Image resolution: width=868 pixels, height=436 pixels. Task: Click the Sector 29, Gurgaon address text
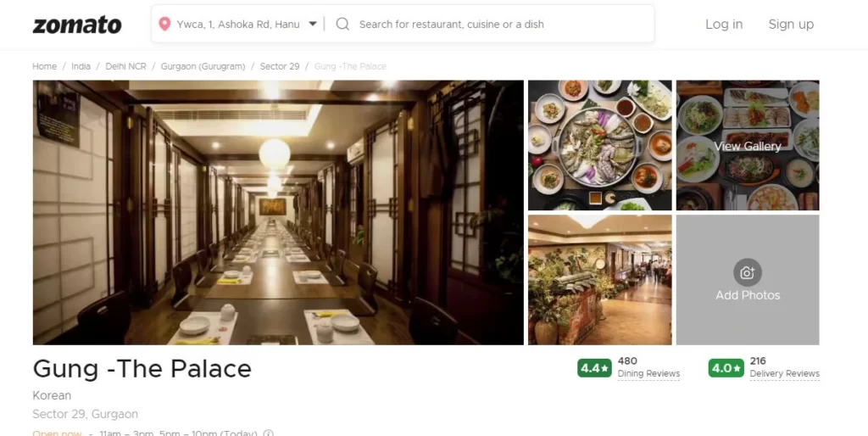[86, 415]
